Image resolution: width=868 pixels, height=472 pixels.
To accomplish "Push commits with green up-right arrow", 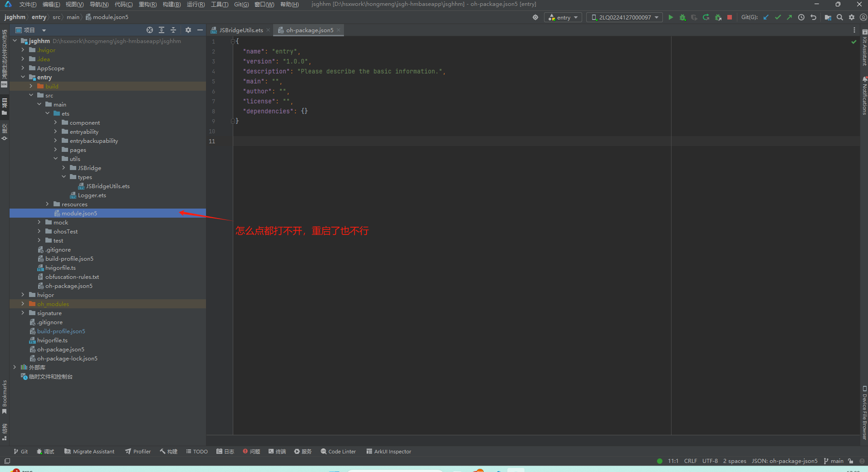I will point(790,17).
